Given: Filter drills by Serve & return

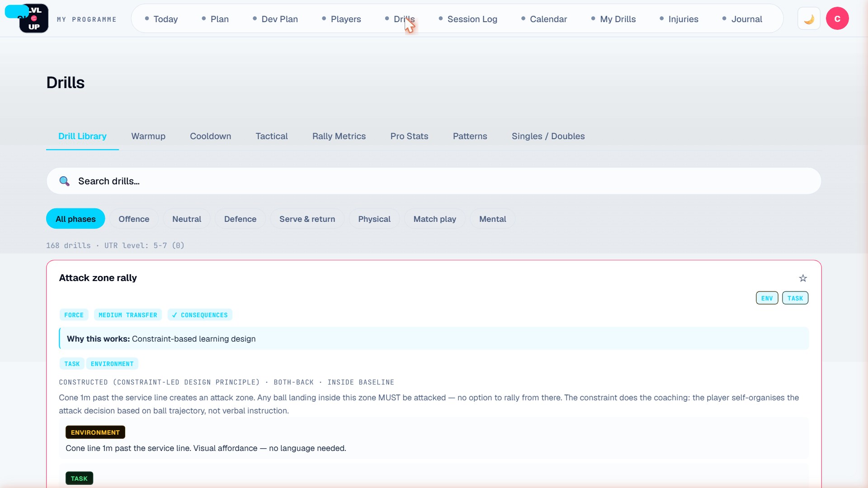Looking at the screenshot, I should point(307,219).
